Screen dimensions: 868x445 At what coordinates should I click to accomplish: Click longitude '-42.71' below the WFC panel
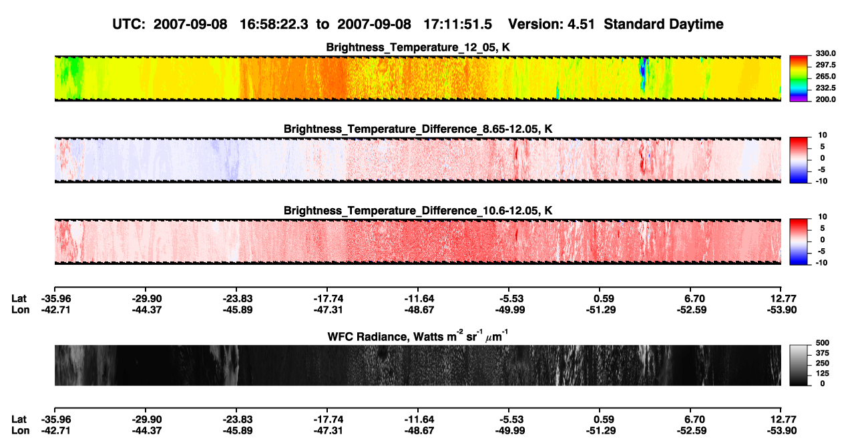coord(55,430)
